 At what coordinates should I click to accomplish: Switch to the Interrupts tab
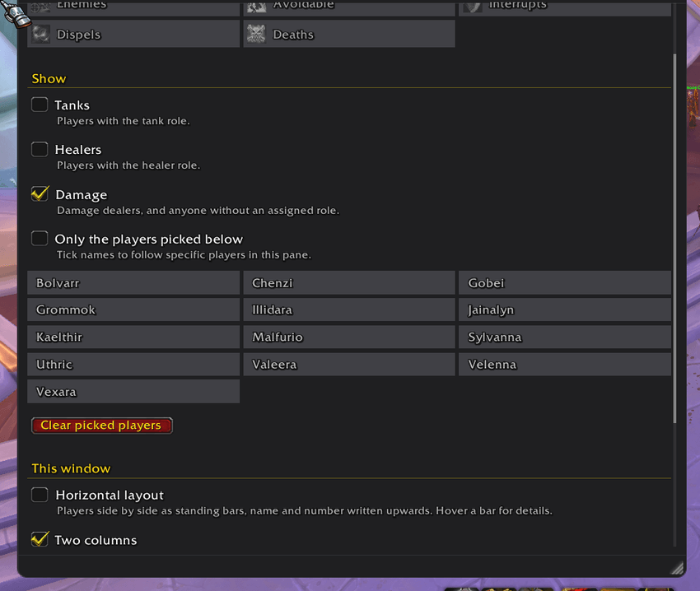point(565,8)
